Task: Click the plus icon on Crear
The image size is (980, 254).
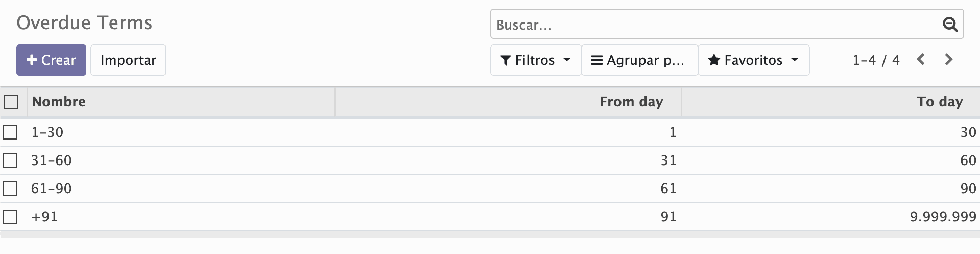Action: (32, 60)
